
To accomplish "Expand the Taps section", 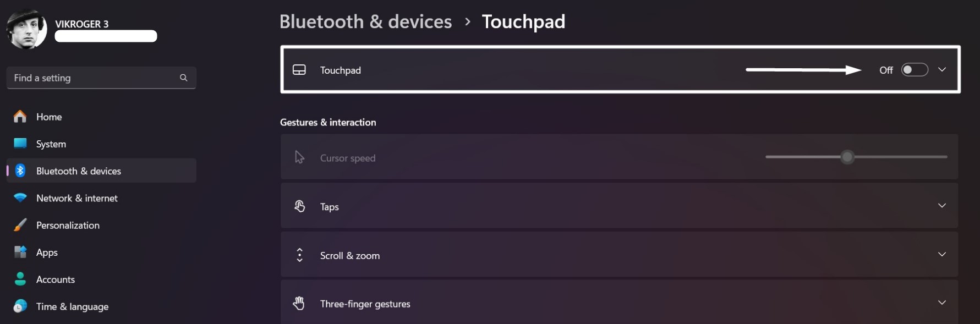I will click(x=942, y=205).
